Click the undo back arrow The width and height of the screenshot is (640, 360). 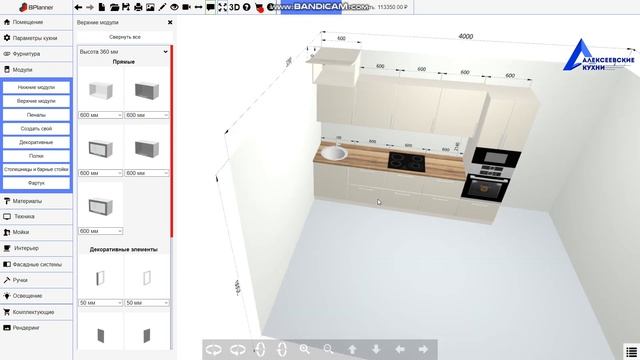point(78,7)
